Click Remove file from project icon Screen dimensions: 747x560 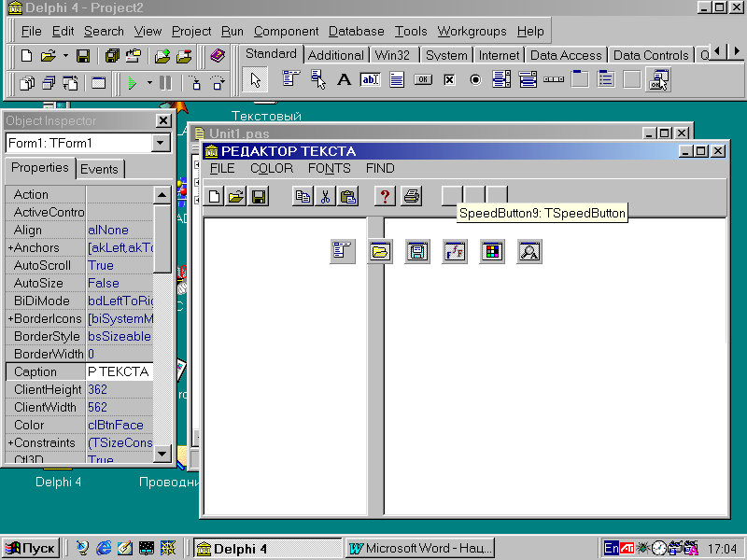(184, 56)
